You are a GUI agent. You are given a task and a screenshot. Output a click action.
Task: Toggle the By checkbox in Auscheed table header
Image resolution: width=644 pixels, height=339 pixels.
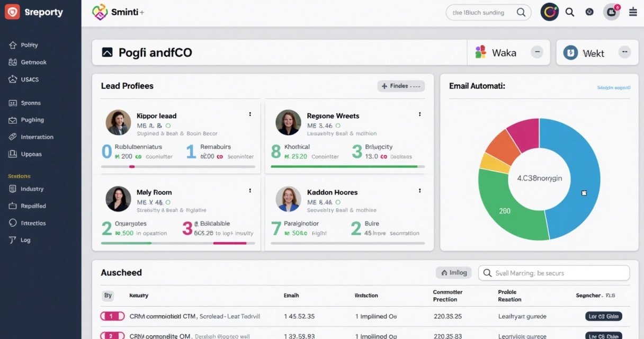[x=108, y=296]
